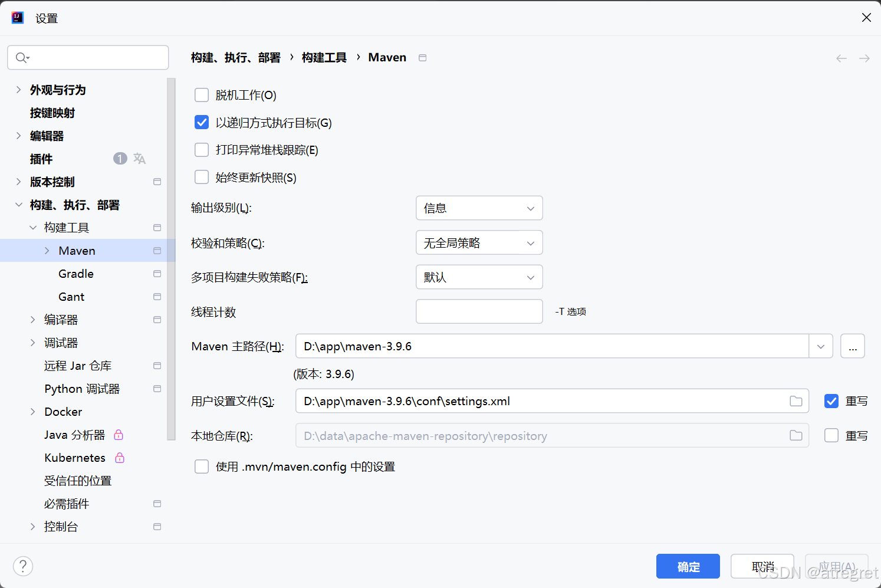The width and height of the screenshot is (881, 588).
Task: Click the IntelliJ IDEA logo in title bar
Action: click(18, 18)
